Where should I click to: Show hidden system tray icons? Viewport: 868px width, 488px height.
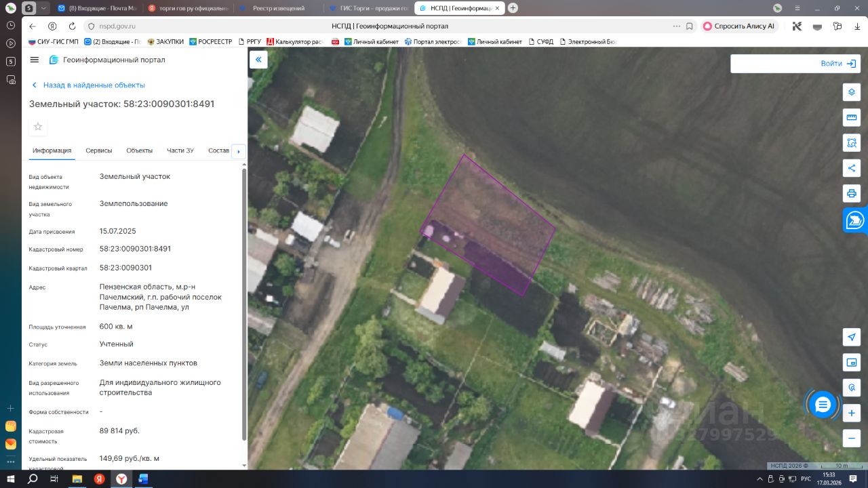click(x=760, y=479)
